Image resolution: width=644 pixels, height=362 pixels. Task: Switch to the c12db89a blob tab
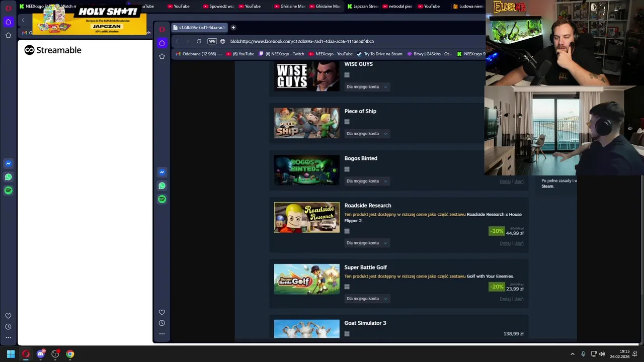[x=199, y=27]
